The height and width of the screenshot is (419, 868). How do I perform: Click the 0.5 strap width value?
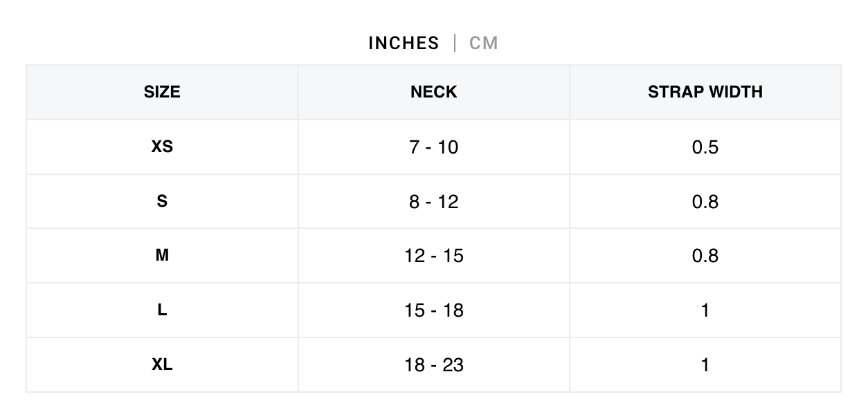coord(705,147)
